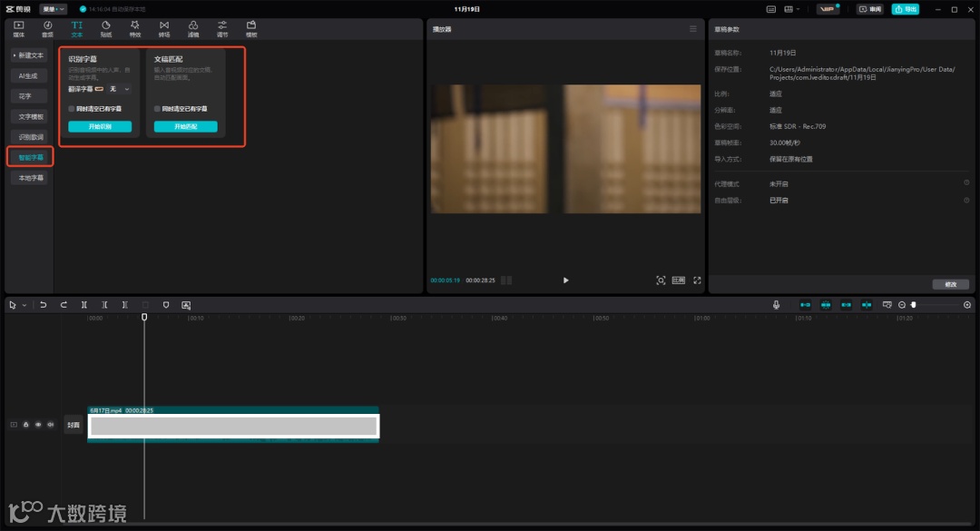Expand the selection tool mode dropdown
Image resolution: width=980 pixels, height=531 pixels.
pos(24,305)
